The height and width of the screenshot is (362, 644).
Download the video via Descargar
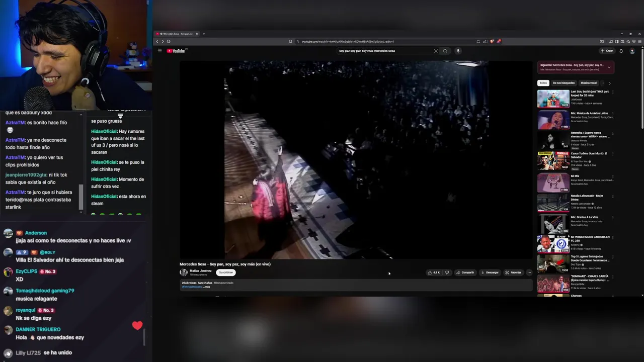tap(490, 273)
